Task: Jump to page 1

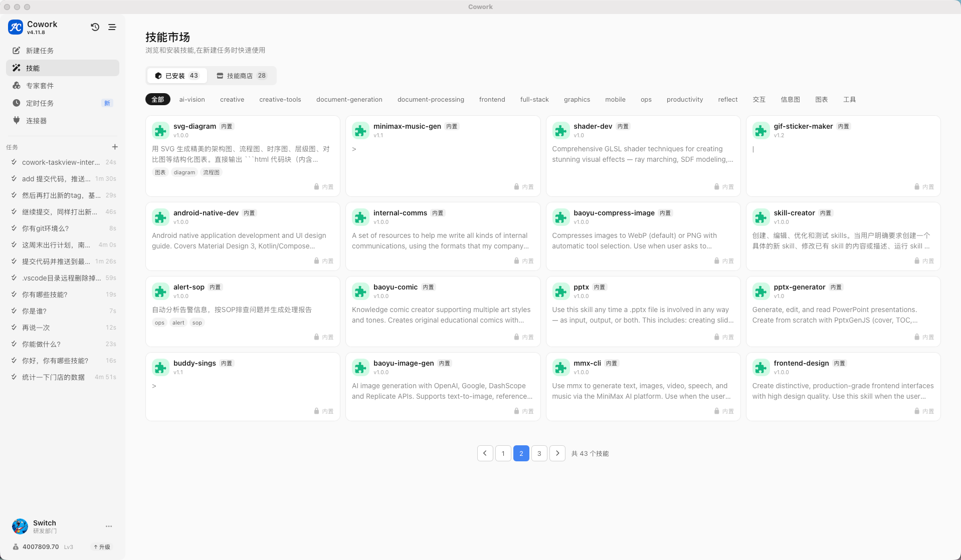Action: tap(503, 453)
